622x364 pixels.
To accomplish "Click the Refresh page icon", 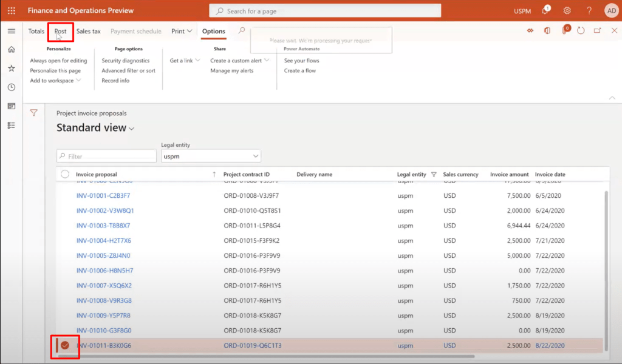I will (x=581, y=31).
